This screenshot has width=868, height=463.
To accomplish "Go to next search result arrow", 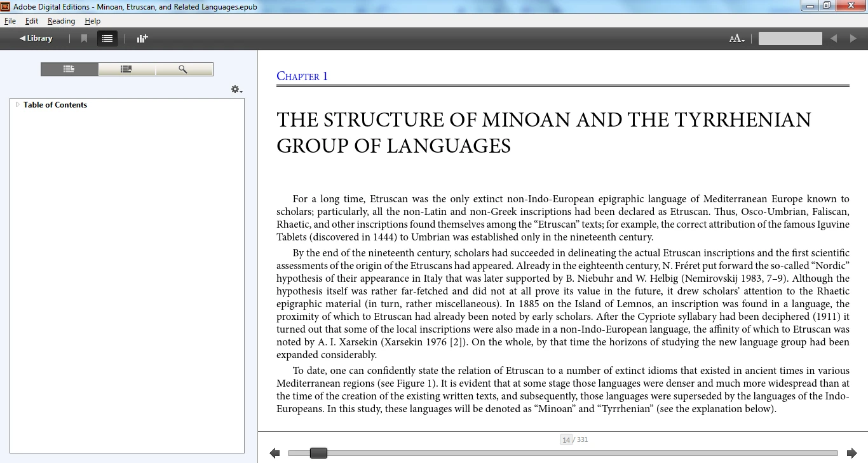I will pyautogui.click(x=853, y=39).
